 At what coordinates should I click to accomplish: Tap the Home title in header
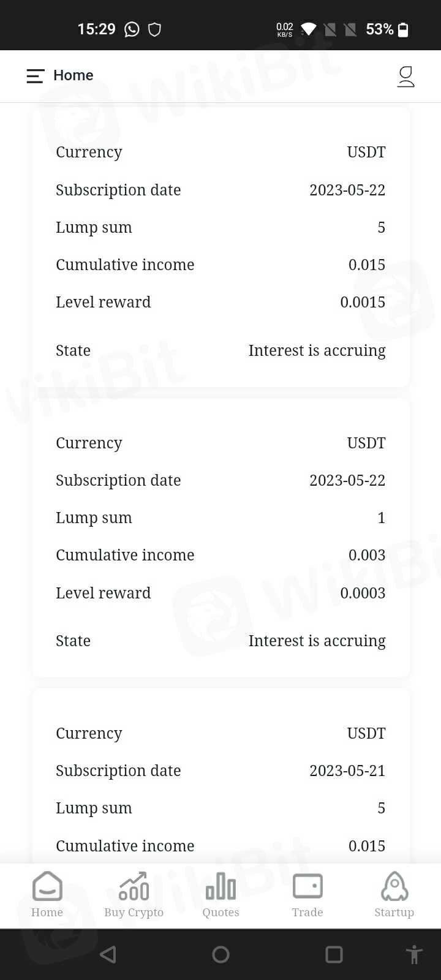point(73,75)
